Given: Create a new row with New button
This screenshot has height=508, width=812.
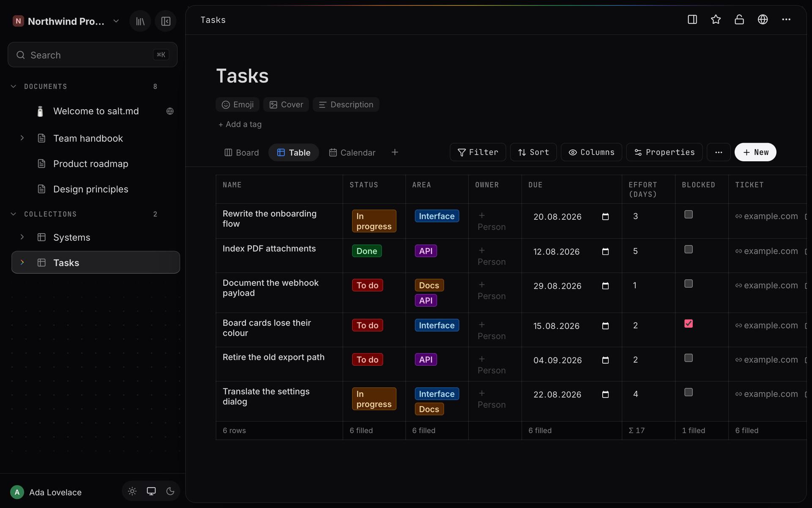Looking at the screenshot, I should [755, 152].
